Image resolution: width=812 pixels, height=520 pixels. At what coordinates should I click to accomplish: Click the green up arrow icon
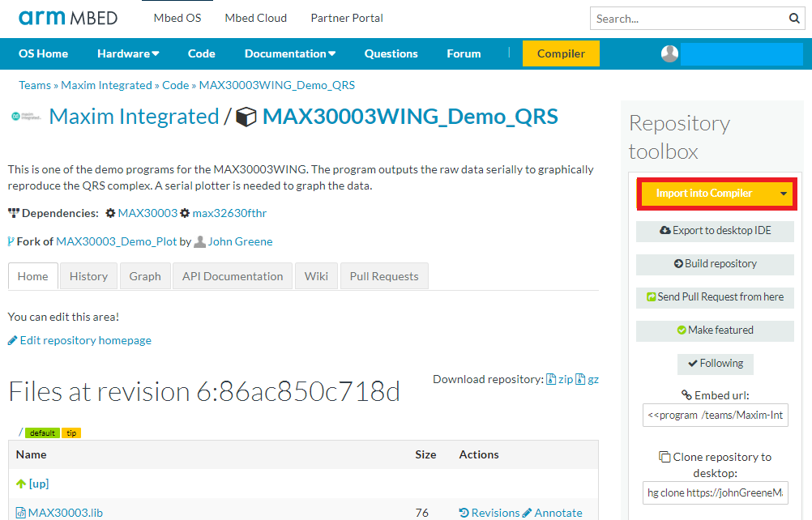21,484
